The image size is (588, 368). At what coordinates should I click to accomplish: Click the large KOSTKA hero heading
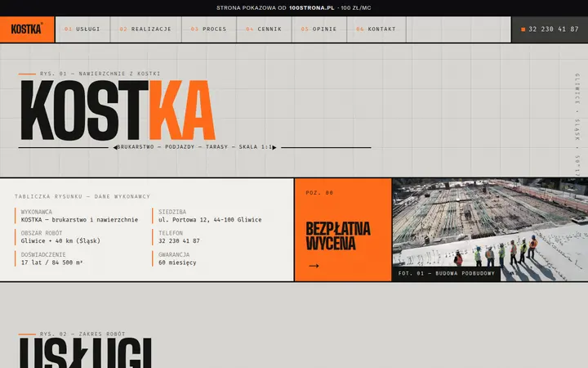118,110
